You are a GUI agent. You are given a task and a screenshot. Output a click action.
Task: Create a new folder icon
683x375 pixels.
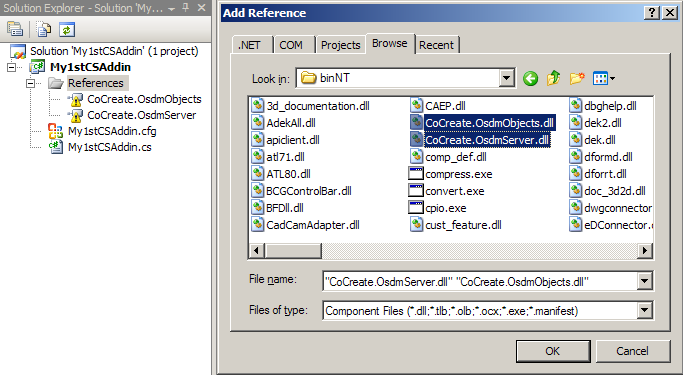click(x=577, y=78)
